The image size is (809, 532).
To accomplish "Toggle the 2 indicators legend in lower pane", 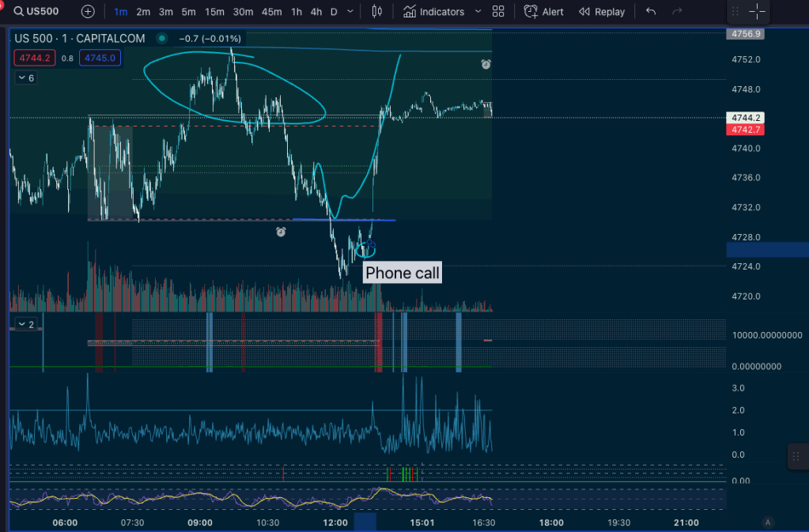I will click(x=26, y=324).
